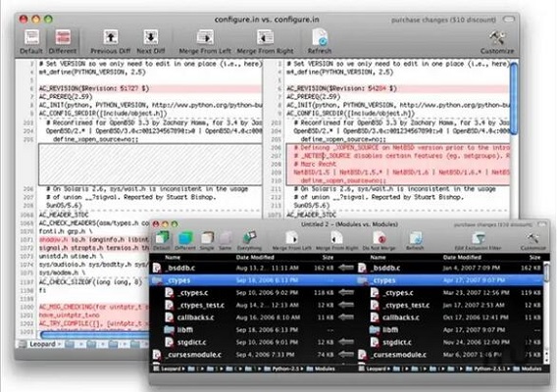Click horizontal scrollbar in left configure.in pane

(x=95, y=334)
